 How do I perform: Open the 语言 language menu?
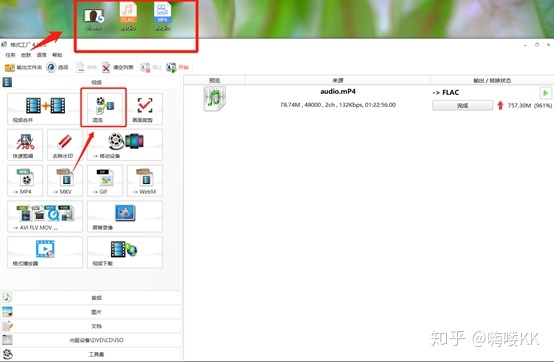(x=41, y=55)
